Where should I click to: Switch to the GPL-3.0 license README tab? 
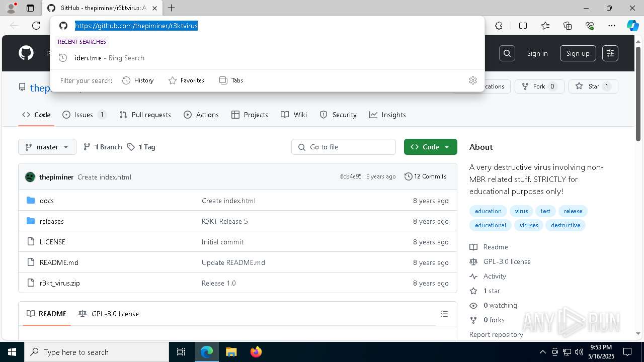pyautogui.click(x=109, y=314)
